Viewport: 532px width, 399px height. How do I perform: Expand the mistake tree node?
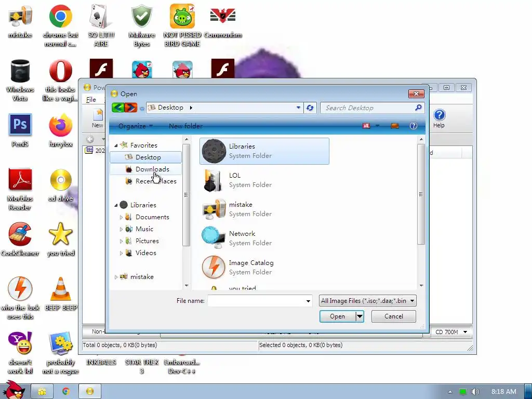[x=116, y=277]
